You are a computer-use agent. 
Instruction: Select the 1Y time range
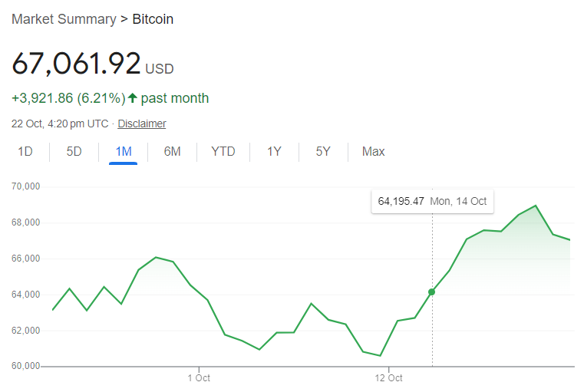[274, 151]
